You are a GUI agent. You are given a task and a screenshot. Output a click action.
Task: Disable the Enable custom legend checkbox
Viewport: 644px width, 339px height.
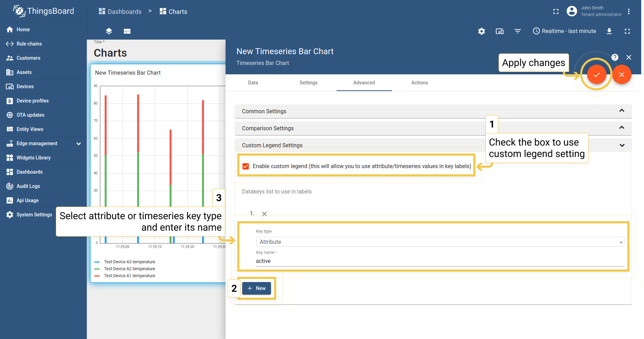click(246, 166)
